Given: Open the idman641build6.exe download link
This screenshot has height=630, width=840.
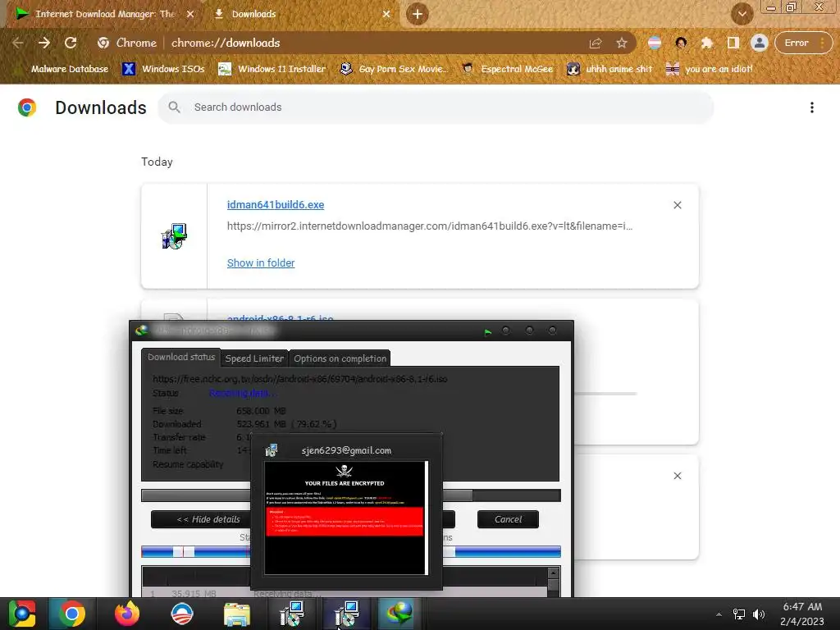Looking at the screenshot, I should point(276,204).
